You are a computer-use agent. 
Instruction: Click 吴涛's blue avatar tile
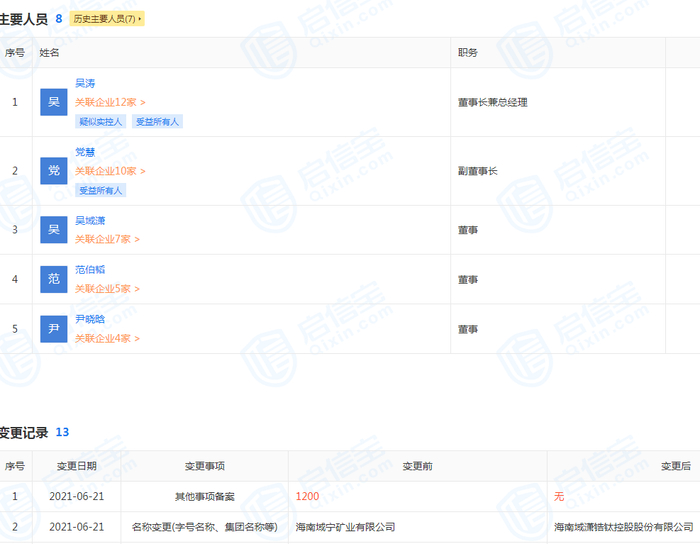click(x=54, y=102)
